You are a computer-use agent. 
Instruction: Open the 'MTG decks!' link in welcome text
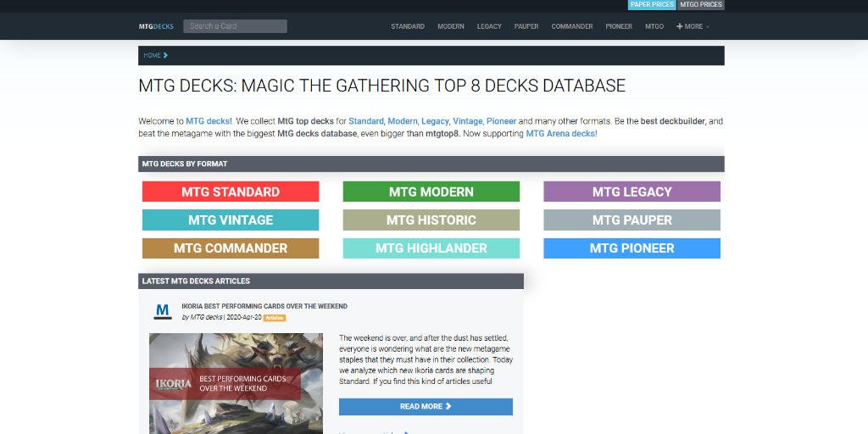click(209, 120)
